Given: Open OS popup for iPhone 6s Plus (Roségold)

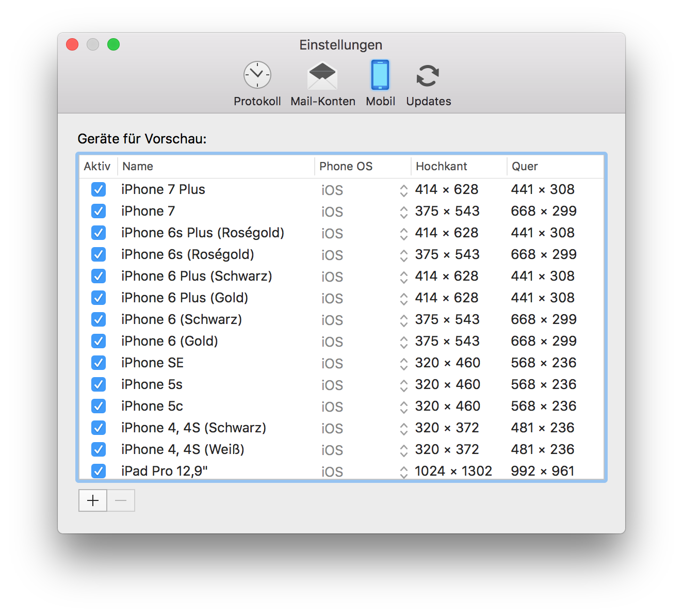Looking at the screenshot, I should click(x=364, y=233).
